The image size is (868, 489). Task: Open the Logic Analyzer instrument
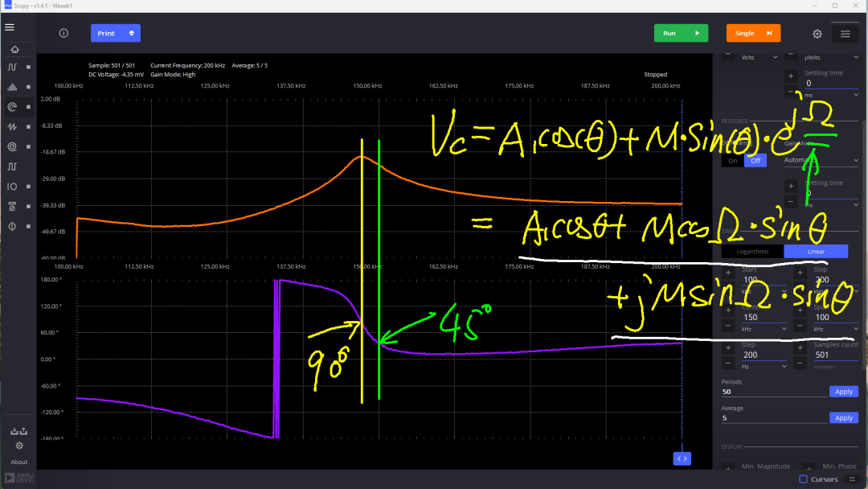[x=12, y=146]
